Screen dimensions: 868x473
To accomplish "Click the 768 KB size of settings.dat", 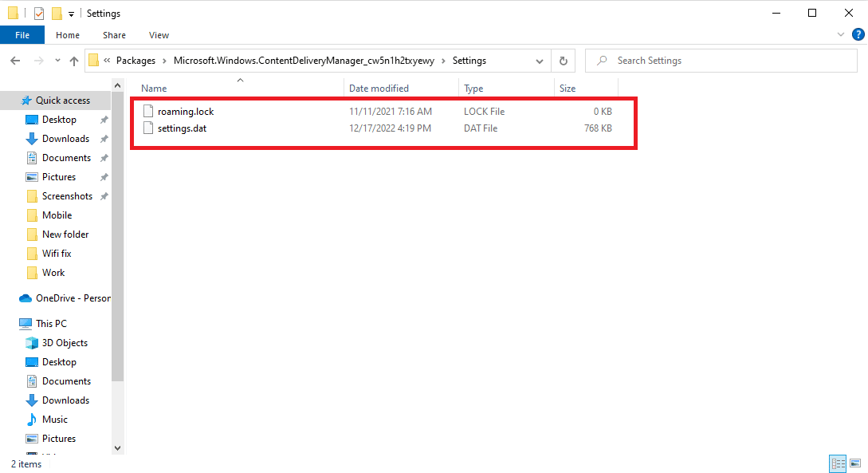I will coord(598,128).
